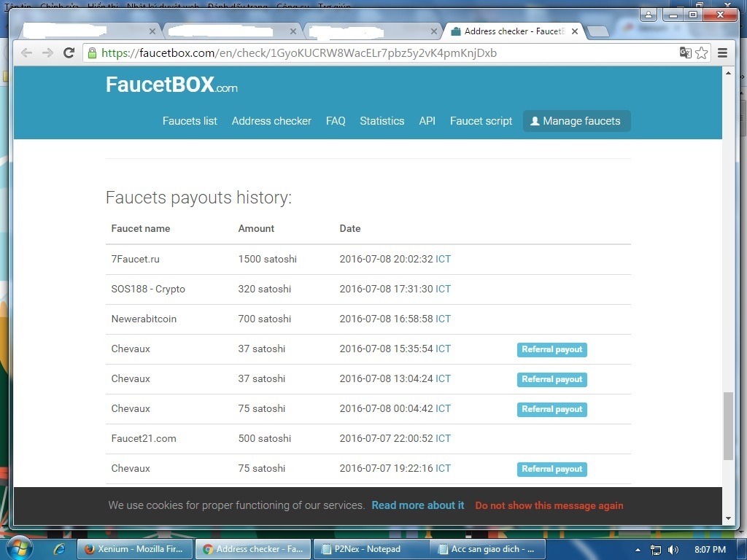Click the Amount column header
Screen dimensions: 747x560
point(256,228)
